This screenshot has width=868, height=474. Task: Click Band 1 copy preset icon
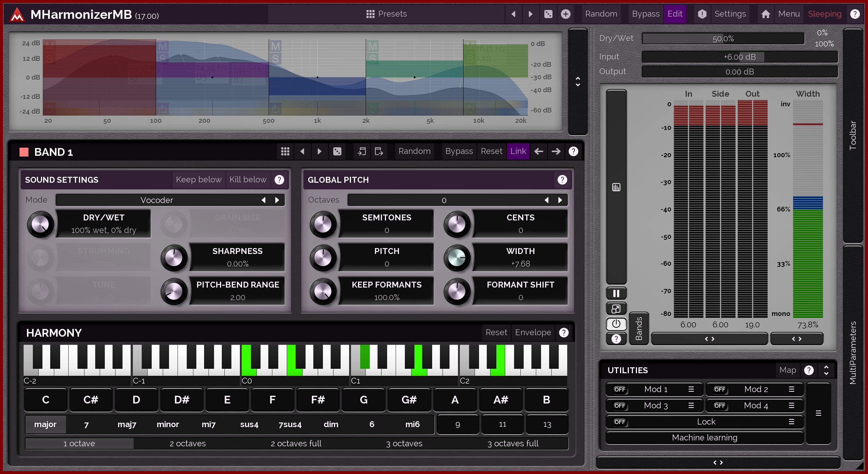pos(362,151)
